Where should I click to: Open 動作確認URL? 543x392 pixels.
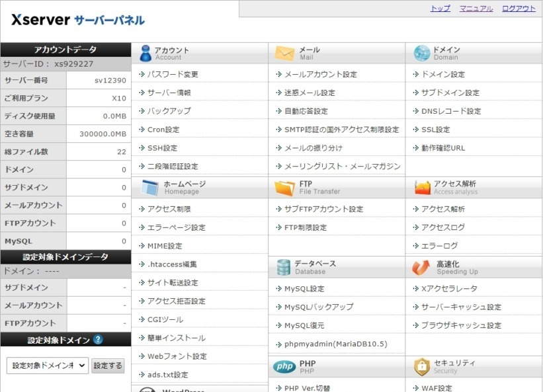pyautogui.click(x=443, y=147)
